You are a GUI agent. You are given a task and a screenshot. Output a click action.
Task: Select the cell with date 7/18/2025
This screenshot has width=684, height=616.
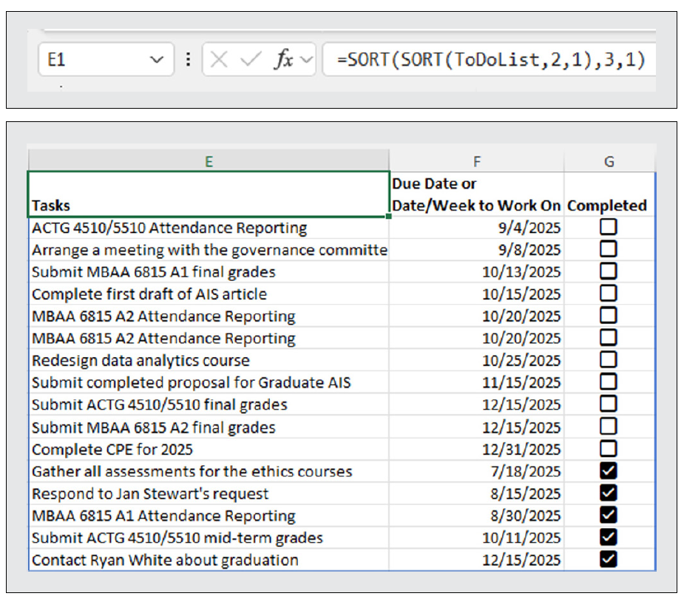click(x=476, y=471)
